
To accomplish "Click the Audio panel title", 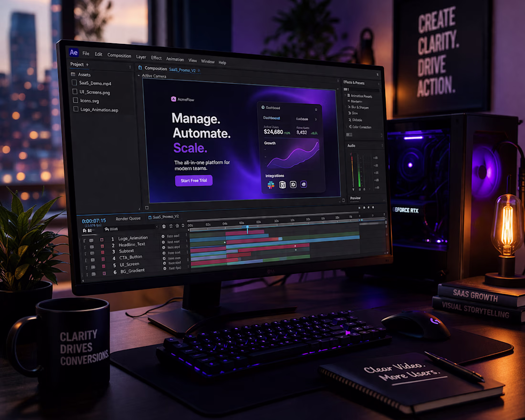I will tap(351, 146).
